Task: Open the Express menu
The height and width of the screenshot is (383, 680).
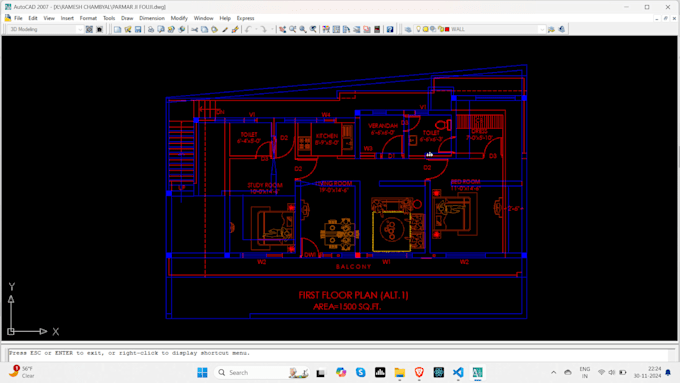Action: [245, 18]
